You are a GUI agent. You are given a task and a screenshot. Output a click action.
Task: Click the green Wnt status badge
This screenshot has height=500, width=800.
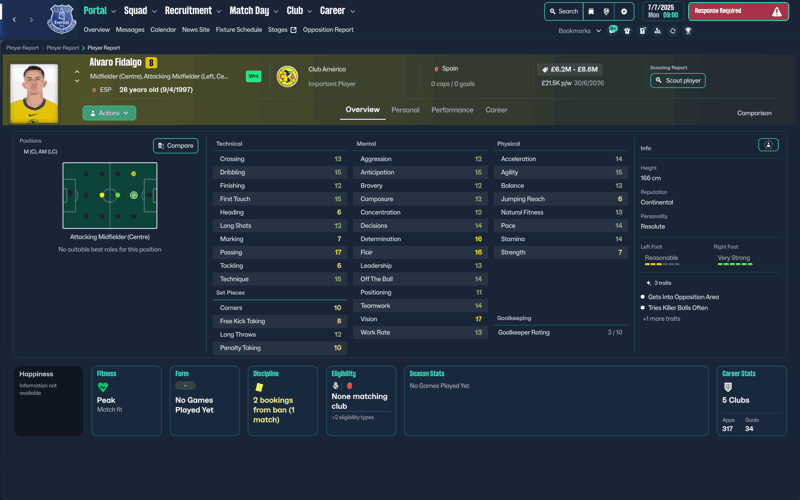click(254, 76)
